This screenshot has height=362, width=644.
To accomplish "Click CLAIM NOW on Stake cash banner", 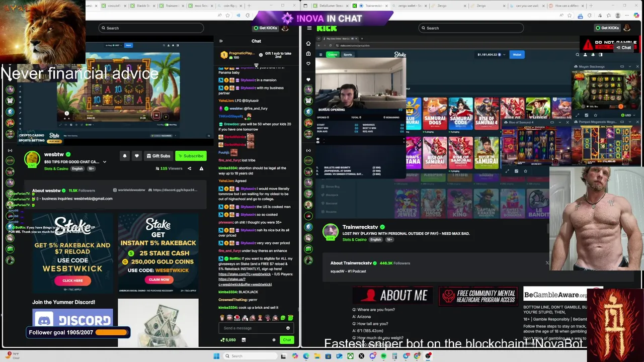I will pyautogui.click(x=158, y=280).
